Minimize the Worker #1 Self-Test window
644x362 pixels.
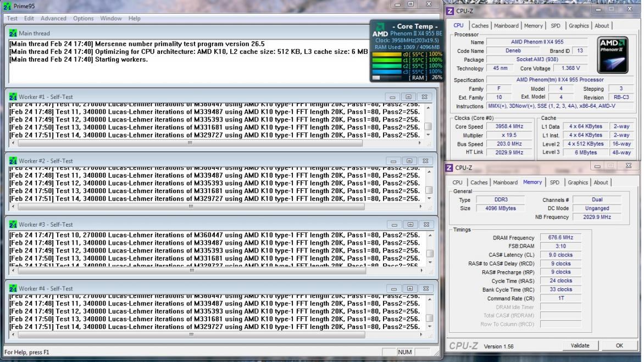392,97
